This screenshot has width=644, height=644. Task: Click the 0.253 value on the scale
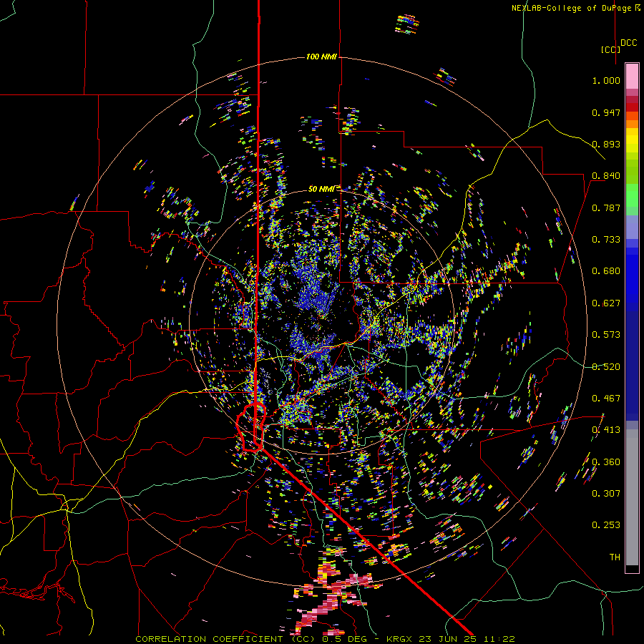(606, 525)
